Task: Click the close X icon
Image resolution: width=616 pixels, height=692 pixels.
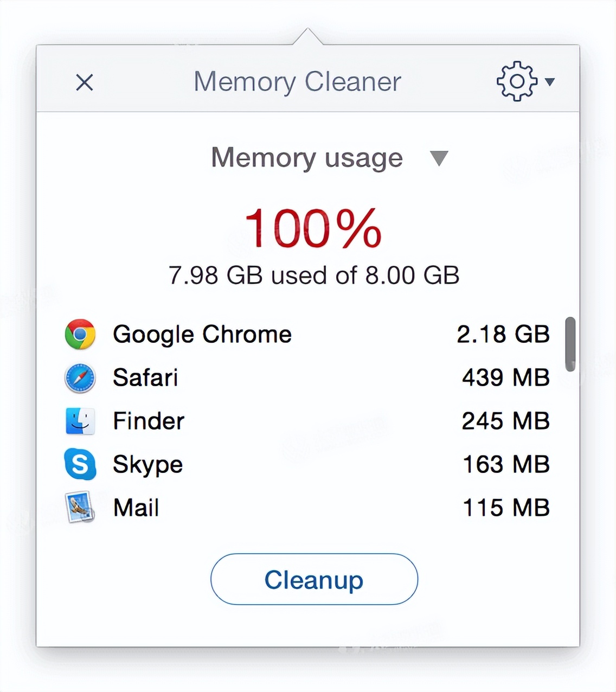Action: click(x=85, y=82)
